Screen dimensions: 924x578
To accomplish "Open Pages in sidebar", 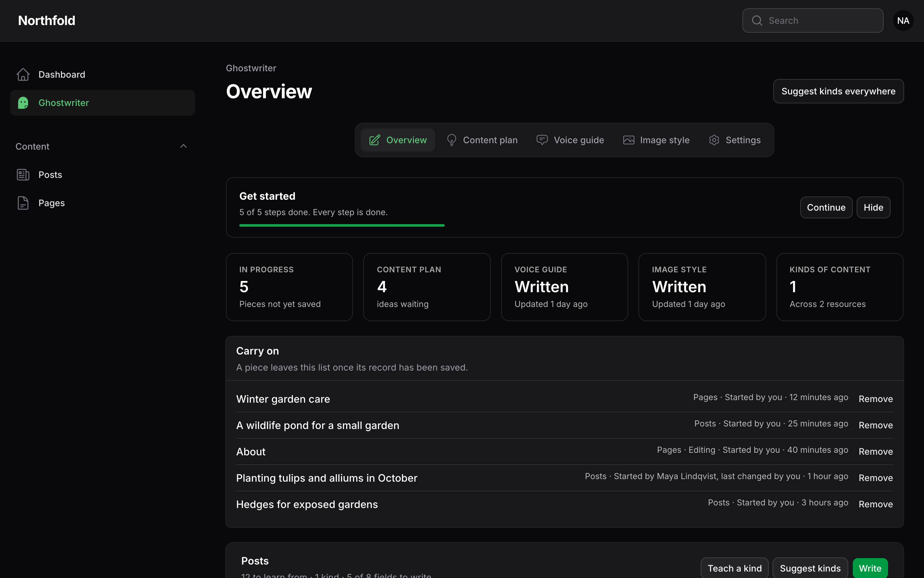I will [102, 203].
